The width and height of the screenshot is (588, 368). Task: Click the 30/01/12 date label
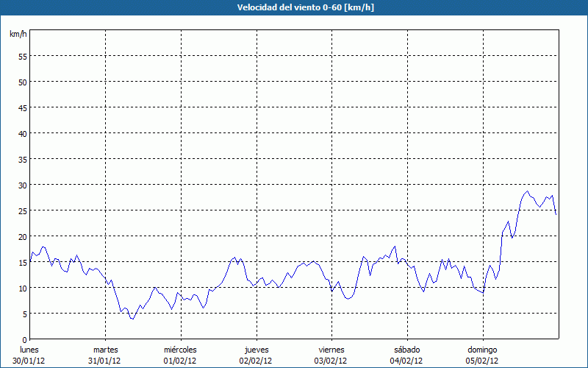pos(29,361)
